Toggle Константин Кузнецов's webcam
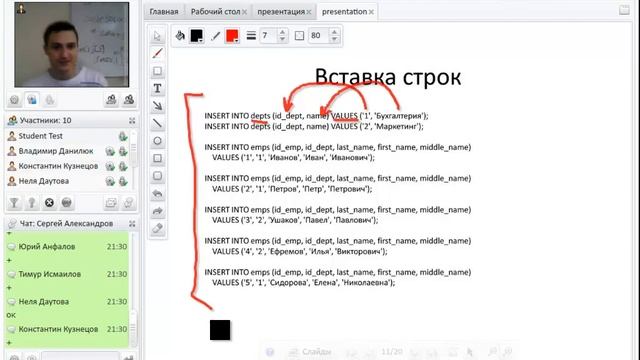The height and width of the screenshot is (360, 640). [110, 167]
